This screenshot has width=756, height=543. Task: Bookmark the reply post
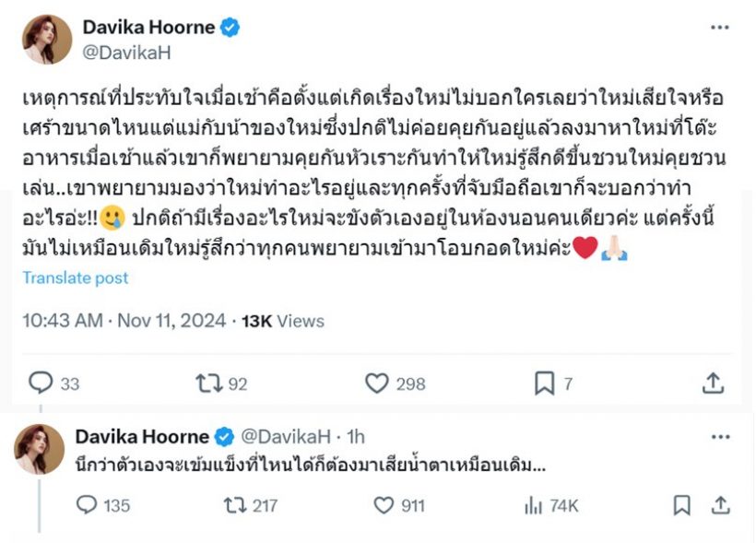pos(681,504)
